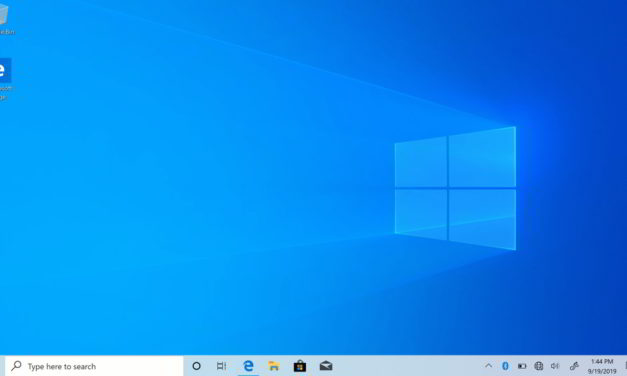Screen dimensions: 627x376
Task: Select the Microsoft Edge desktop shortcut
Action: tap(5, 78)
